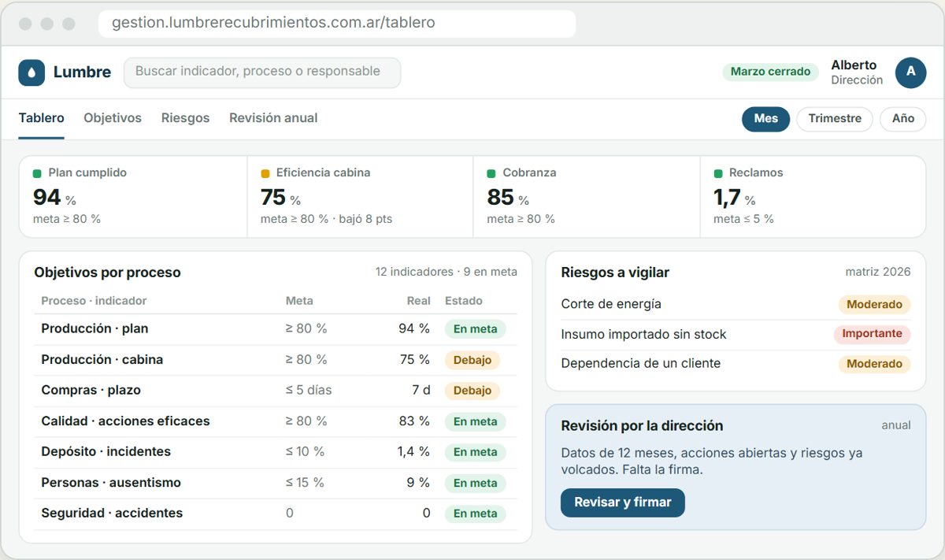Click the 12 indicadores · 9 en meta summary
The image size is (945, 560).
[x=447, y=273]
